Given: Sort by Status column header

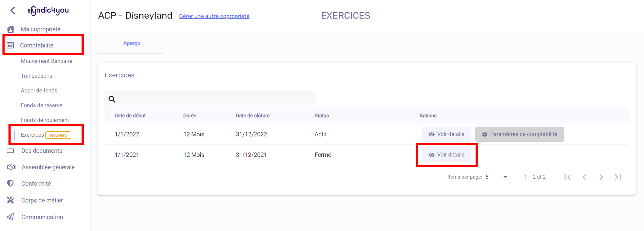Looking at the screenshot, I should (322, 115).
